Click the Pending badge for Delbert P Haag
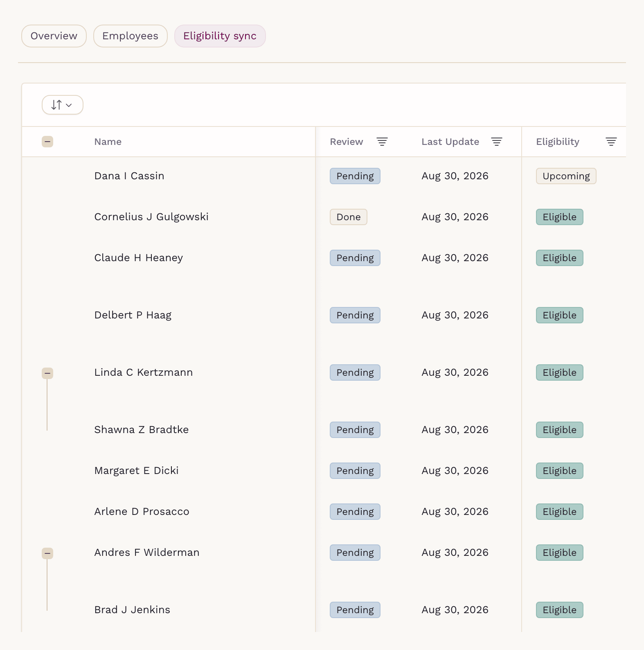The width and height of the screenshot is (644, 650). (x=355, y=315)
